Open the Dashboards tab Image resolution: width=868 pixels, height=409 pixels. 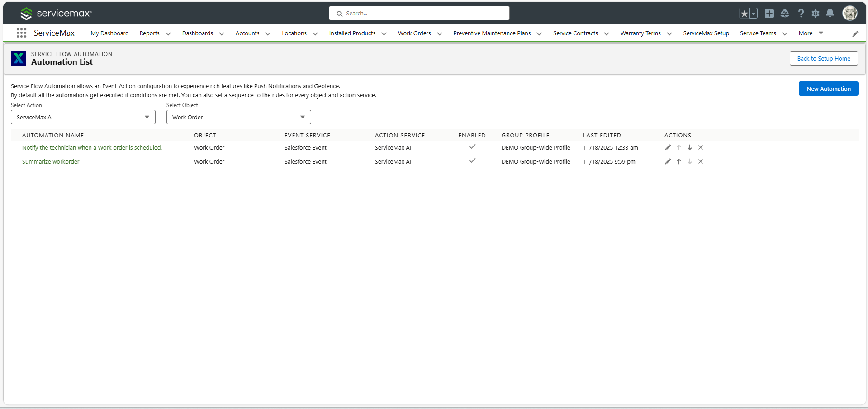click(197, 33)
